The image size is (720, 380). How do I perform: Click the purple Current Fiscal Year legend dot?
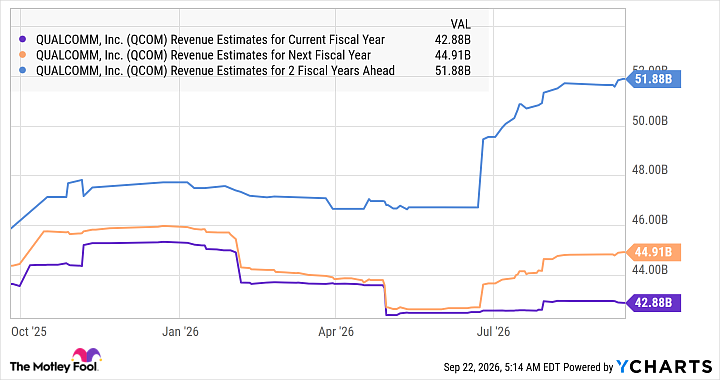point(22,40)
